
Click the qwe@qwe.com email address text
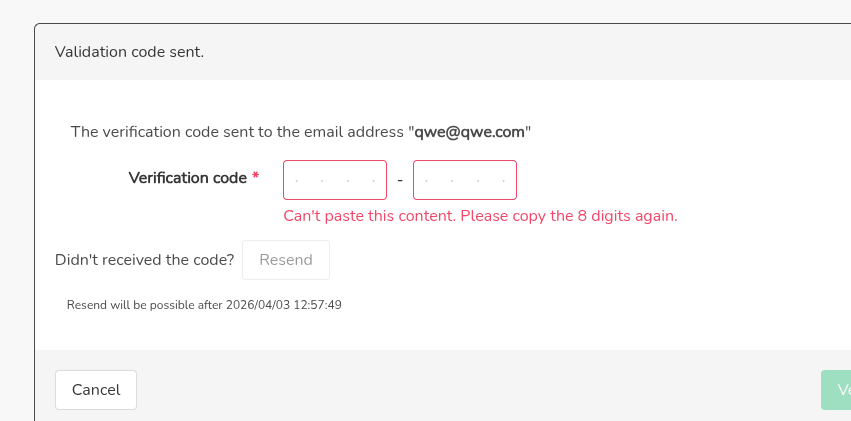(469, 132)
